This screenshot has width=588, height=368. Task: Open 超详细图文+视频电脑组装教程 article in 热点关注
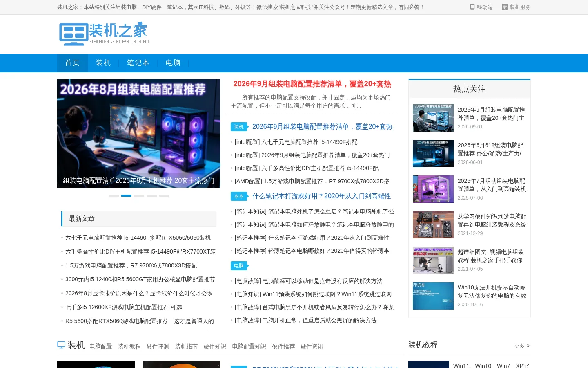point(492,256)
